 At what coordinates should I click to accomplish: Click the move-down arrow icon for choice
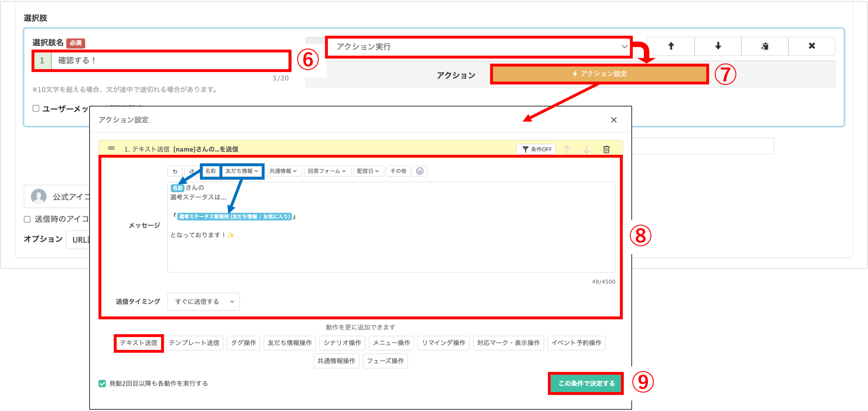click(718, 46)
